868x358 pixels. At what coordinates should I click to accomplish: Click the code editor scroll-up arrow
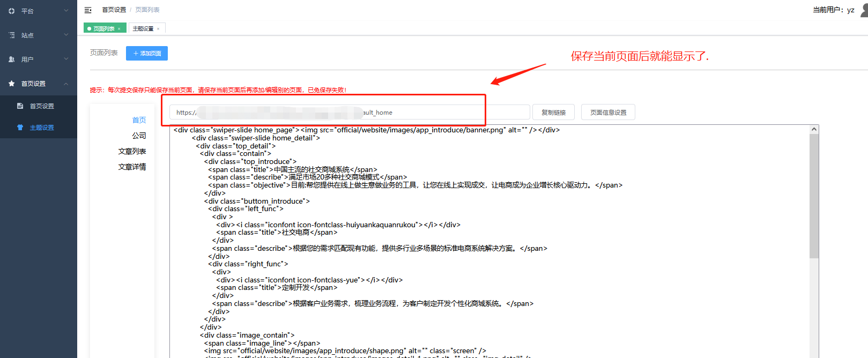point(814,130)
